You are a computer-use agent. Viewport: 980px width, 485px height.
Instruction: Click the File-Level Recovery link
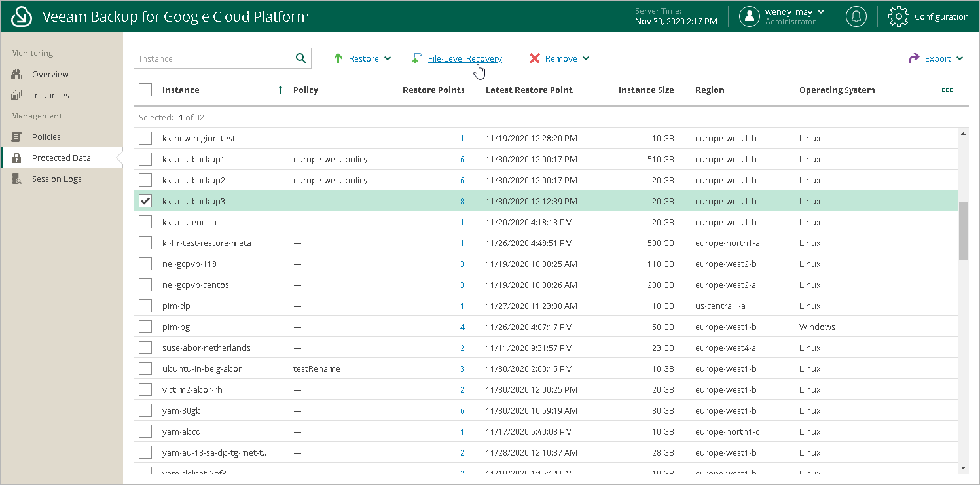464,59
